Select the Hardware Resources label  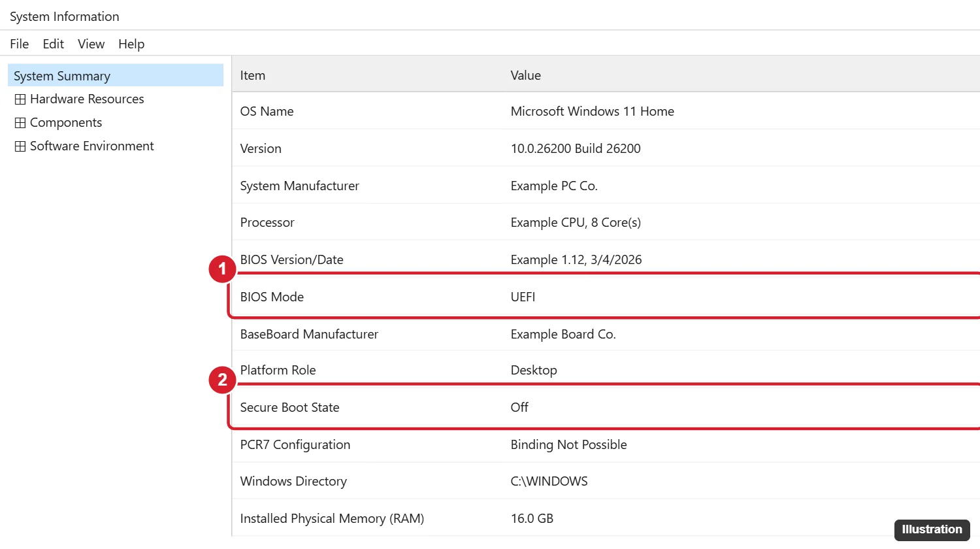click(x=87, y=99)
